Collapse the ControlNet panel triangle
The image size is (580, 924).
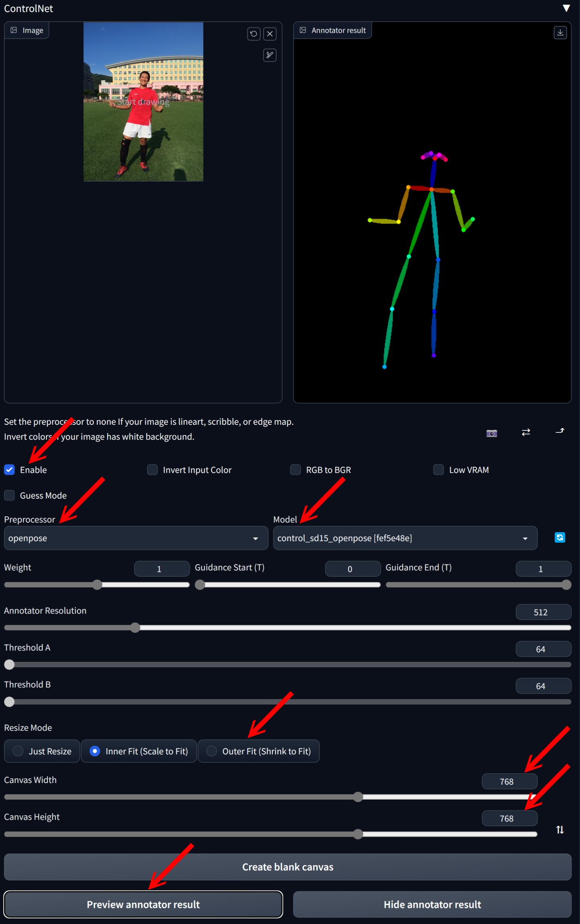tap(566, 8)
